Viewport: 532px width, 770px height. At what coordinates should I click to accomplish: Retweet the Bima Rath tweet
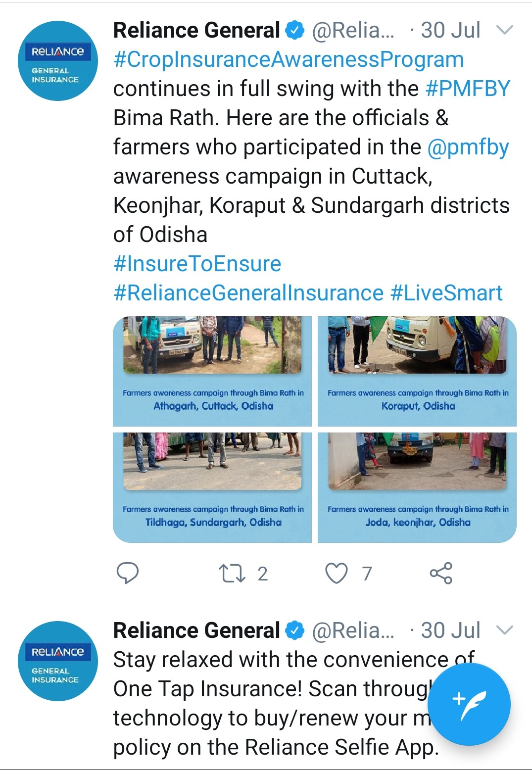click(232, 573)
